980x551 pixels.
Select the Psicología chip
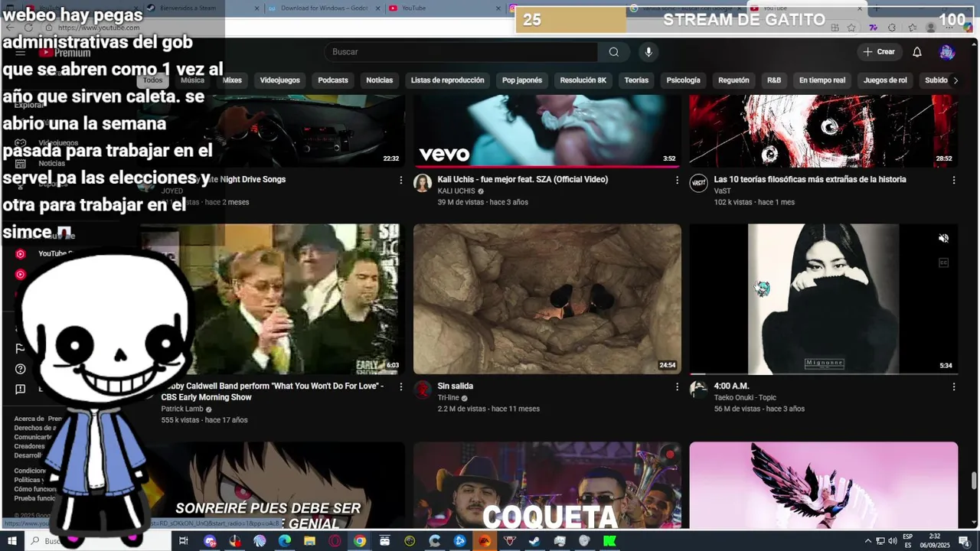[x=683, y=80]
